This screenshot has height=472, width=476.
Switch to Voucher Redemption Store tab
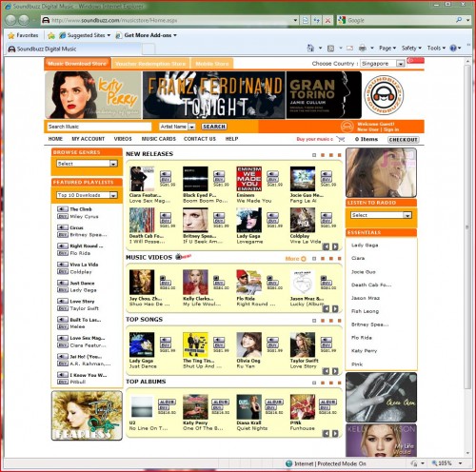point(150,64)
